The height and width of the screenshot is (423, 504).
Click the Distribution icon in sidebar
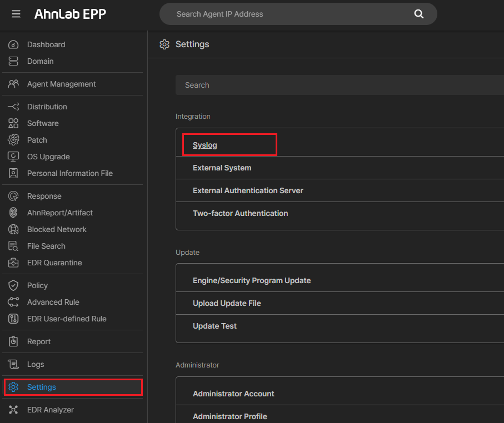click(x=13, y=107)
